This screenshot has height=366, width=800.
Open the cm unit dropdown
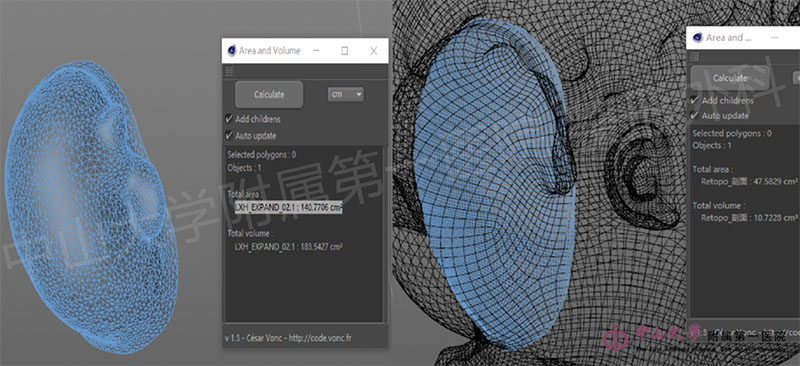345,94
